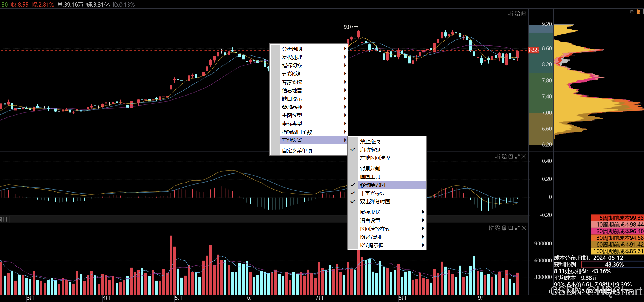Click 画图工具 menu option

(370, 176)
